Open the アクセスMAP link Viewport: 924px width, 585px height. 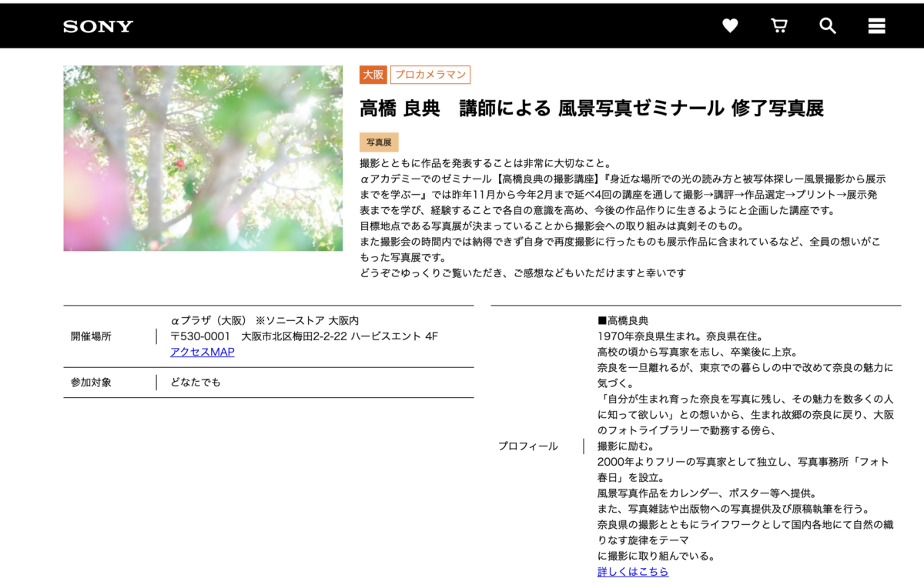pos(203,352)
